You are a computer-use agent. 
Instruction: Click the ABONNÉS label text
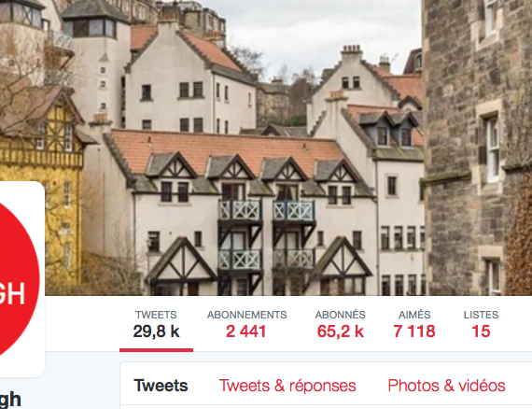click(x=341, y=315)
